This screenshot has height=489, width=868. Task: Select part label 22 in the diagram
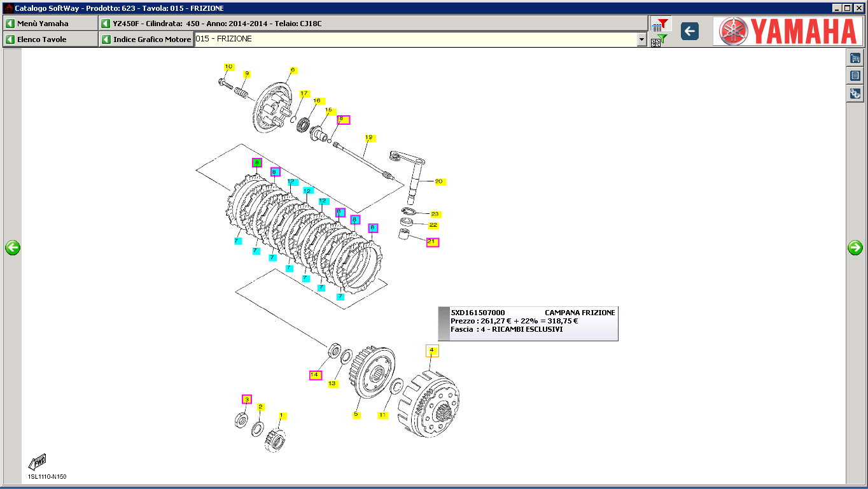(433, 225)
